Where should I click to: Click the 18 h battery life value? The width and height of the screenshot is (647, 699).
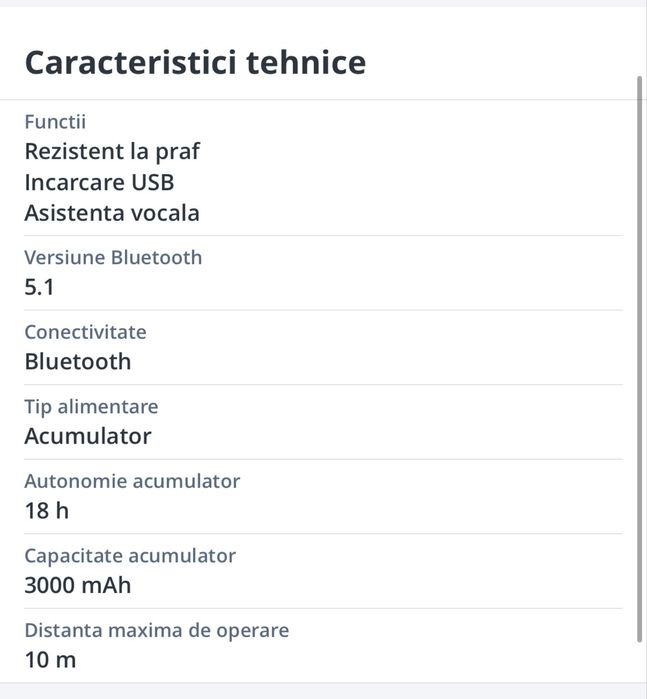[46, 511]
